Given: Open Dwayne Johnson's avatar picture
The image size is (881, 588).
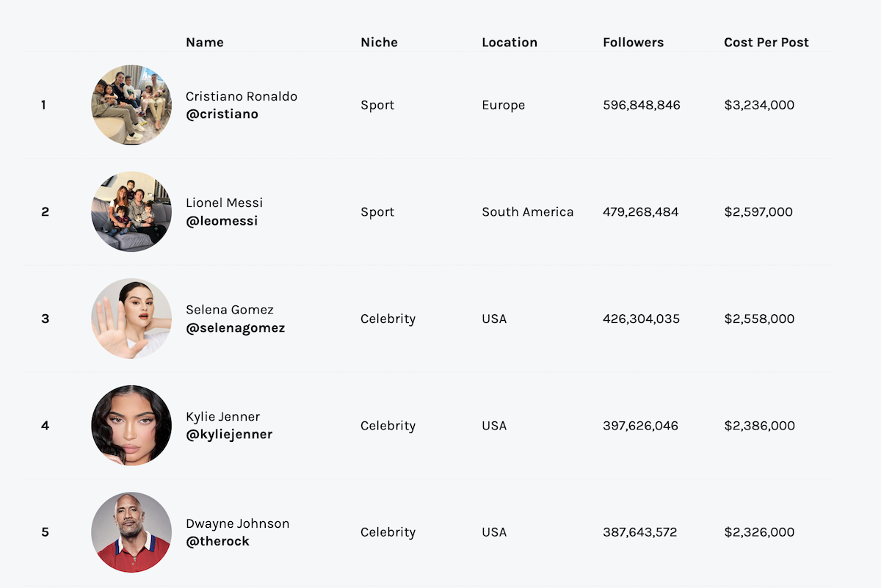Looking at the screenshot, I should tap(131, 532).
